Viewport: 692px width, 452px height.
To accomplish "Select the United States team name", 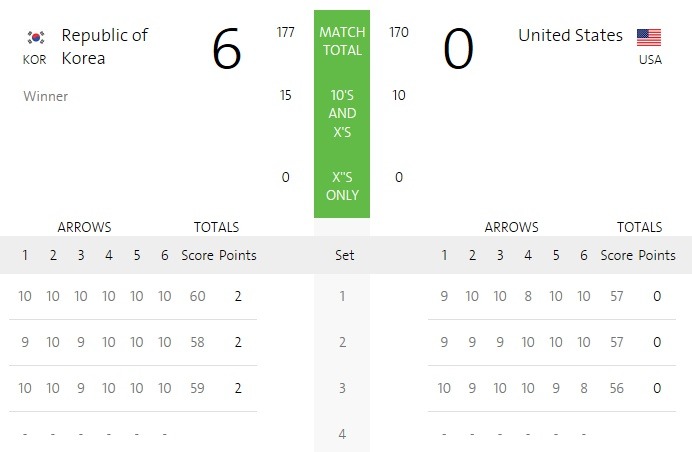I will [570, 35].
